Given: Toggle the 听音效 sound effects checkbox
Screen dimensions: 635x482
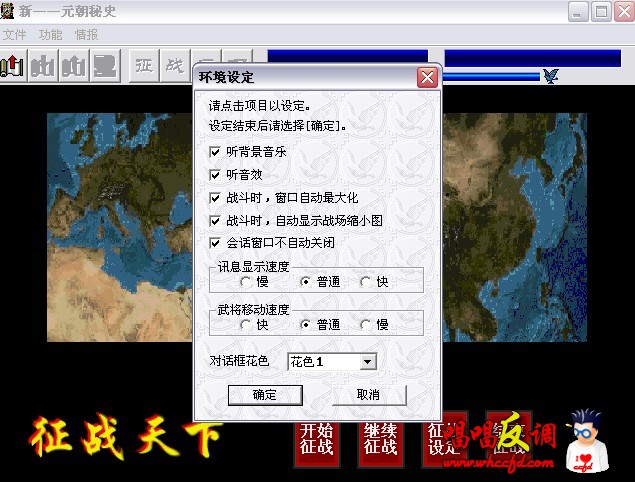Looking at the screenshot, I should click(215, 175).
